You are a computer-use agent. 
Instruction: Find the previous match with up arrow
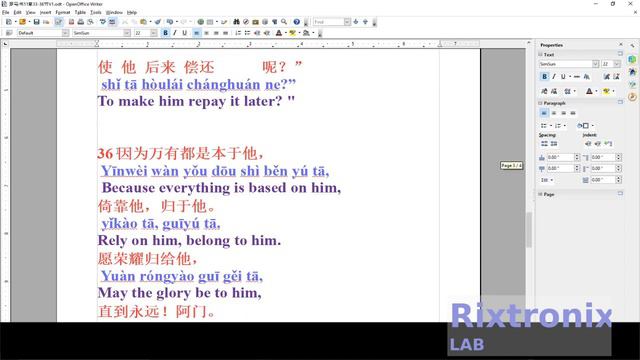[x=365, y=22]
